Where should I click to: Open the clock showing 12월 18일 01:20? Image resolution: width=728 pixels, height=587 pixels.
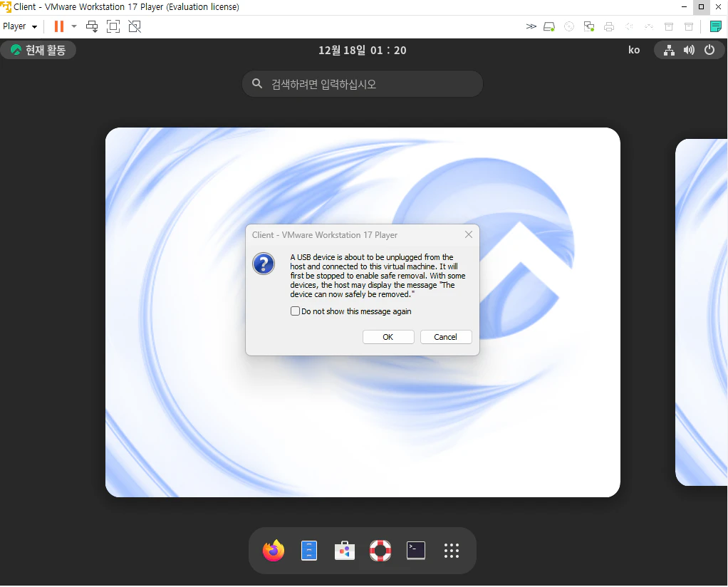click(362, 50)
